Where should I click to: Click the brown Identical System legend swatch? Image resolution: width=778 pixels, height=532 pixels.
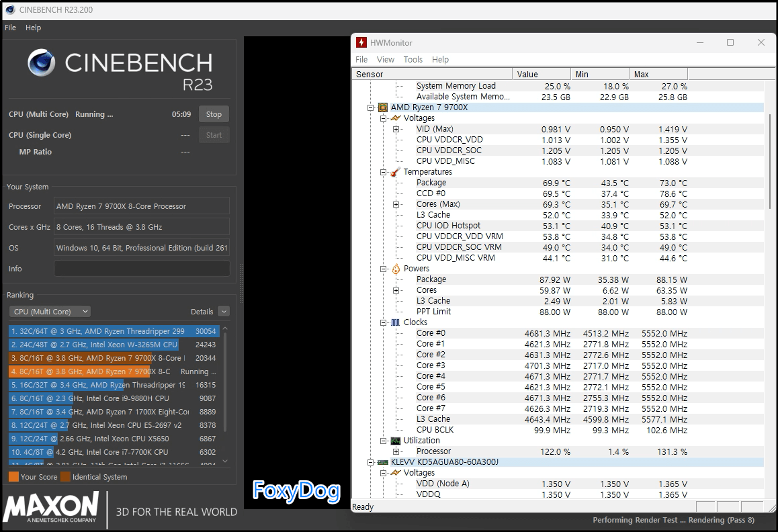click(x=65, y=477)
